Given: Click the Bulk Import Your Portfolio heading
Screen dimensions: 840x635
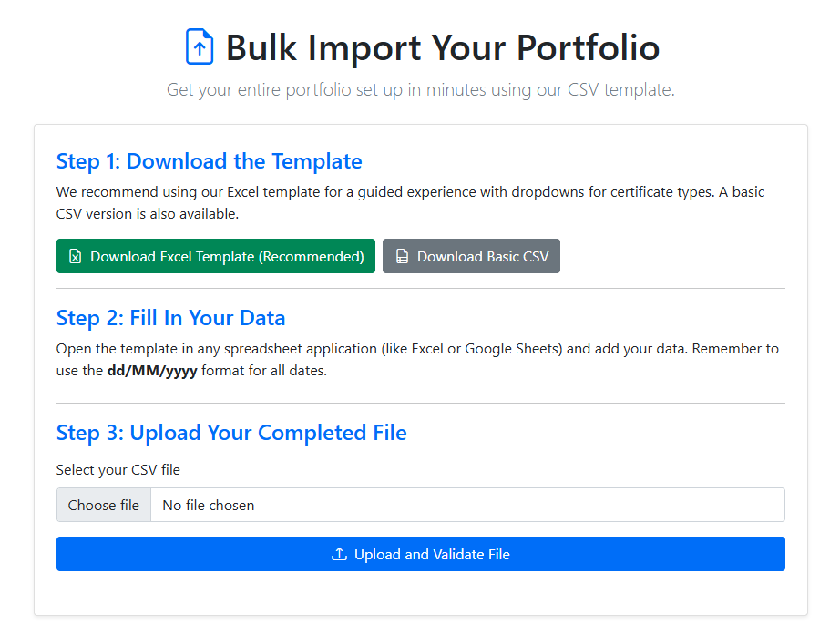Looking at the screenshot, I should click(443, 48).
